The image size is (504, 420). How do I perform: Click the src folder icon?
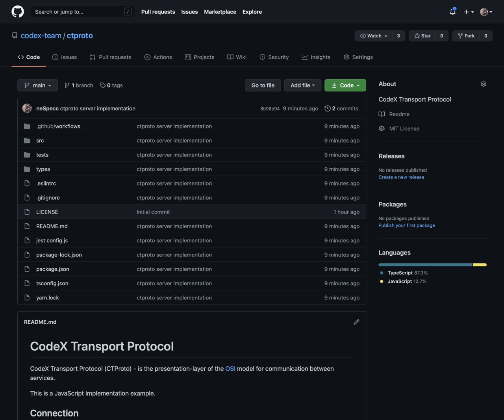[x=27, y=141]
